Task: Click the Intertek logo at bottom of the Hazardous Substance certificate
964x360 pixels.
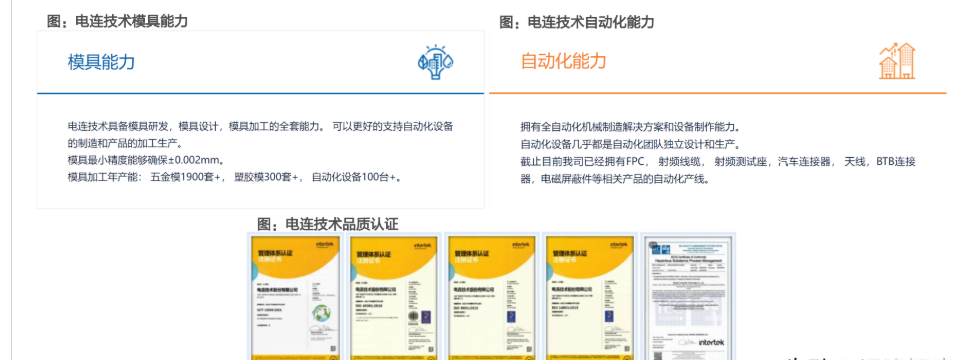Action: point(711,341)
